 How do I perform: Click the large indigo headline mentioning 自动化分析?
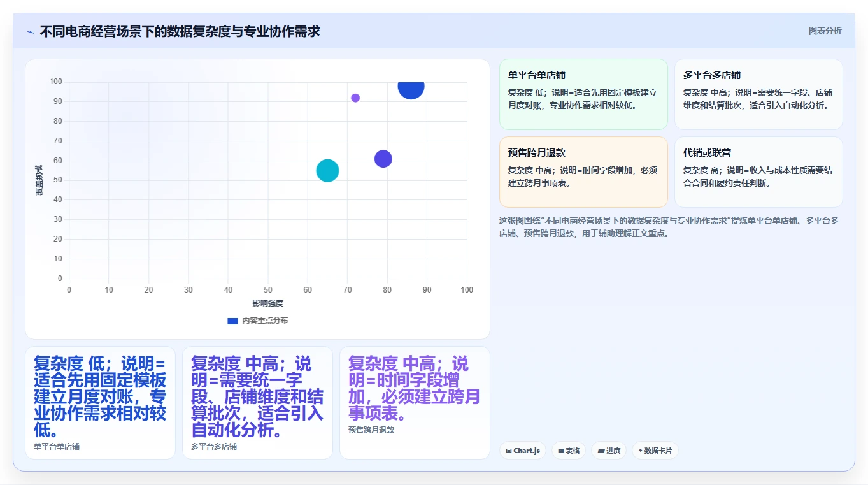pyautogui.click(x=257, y=396)
